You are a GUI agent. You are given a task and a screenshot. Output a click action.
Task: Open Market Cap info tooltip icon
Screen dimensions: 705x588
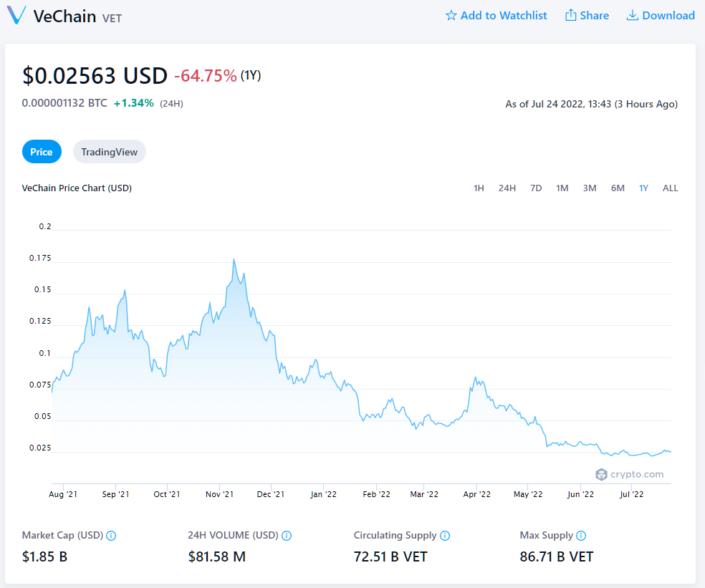coord(111,536)
